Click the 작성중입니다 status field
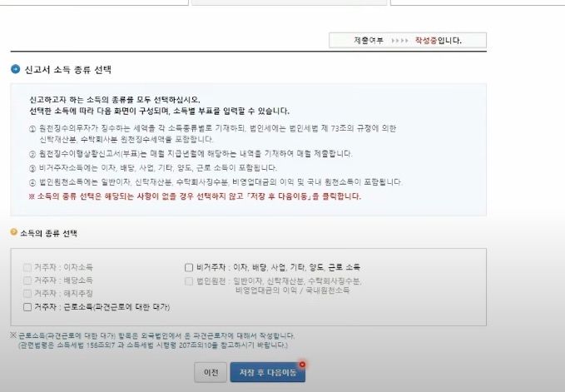This screenshot has height=392, width=565. [x=439, y=40]
